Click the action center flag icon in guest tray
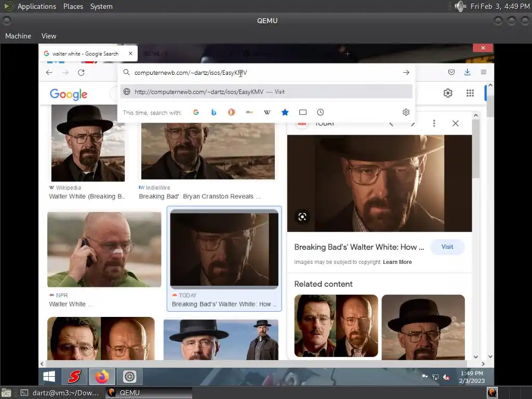The height and width of the screenshot is (399, 532). tap(424, 377)
